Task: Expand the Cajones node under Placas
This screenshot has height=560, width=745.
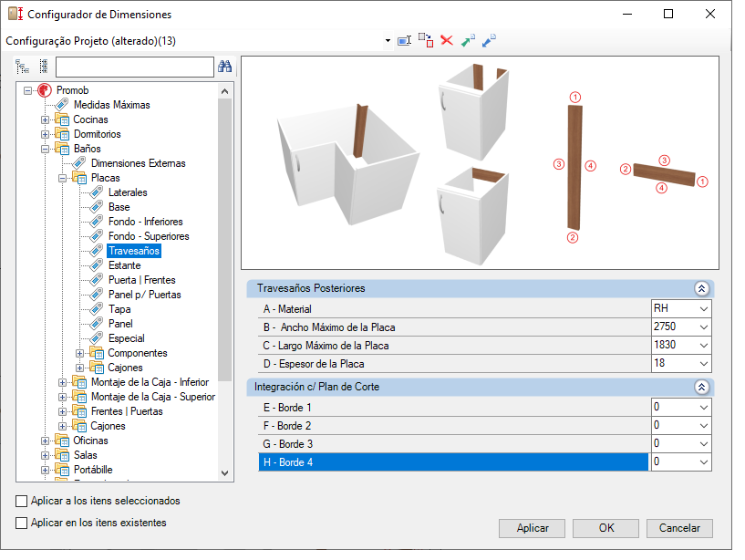Action: pos(80,368)
